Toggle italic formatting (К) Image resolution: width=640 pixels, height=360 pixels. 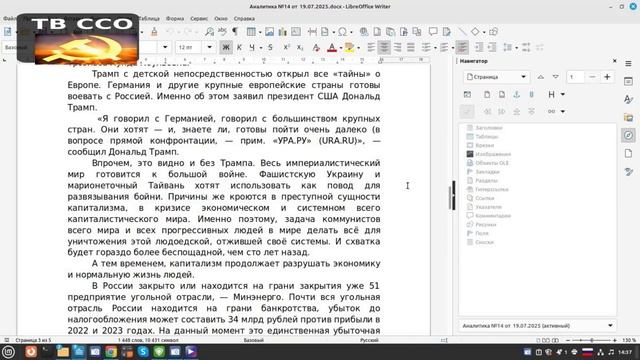[239, 47]
